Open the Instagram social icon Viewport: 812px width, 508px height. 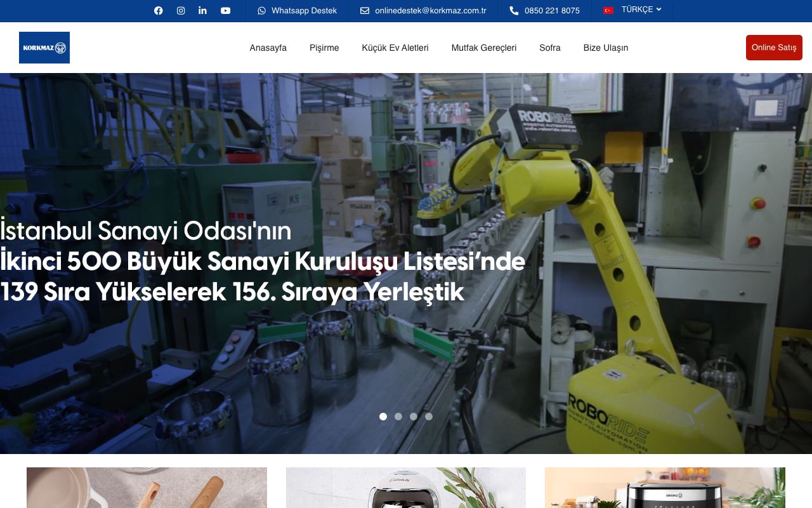(x=181, y=11)
